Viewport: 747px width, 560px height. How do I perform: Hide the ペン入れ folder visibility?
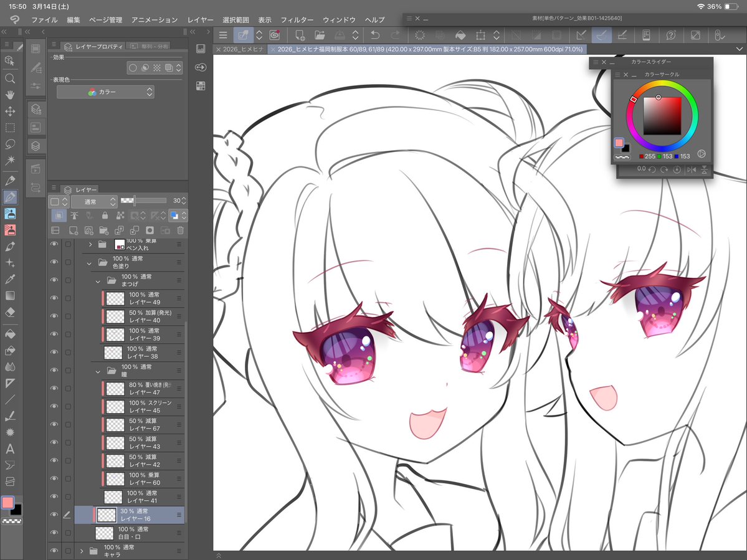pos(54,244)
